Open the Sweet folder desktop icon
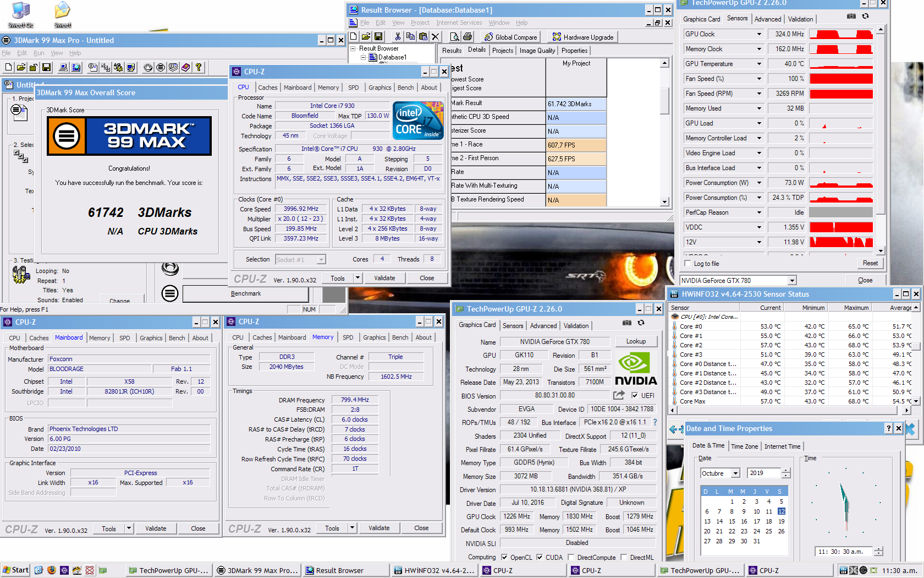The height and width of the screenshot is (578, 924). [x=62, y=14]
